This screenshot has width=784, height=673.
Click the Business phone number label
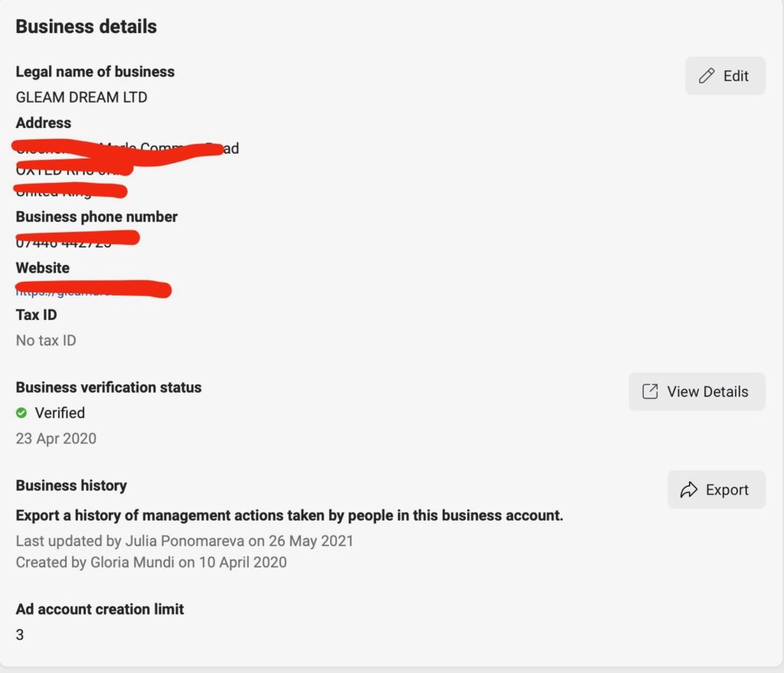[x=96, y=217]
